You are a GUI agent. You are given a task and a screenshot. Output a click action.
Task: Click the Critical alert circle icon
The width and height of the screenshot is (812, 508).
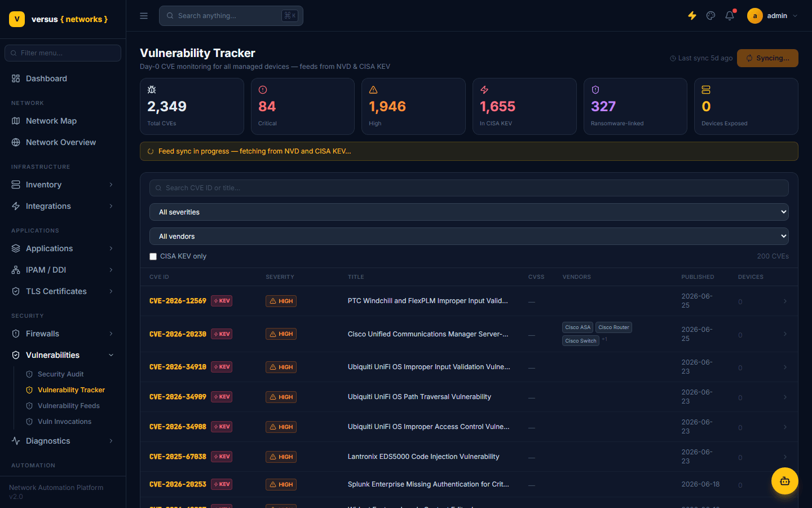pos(263,90)
